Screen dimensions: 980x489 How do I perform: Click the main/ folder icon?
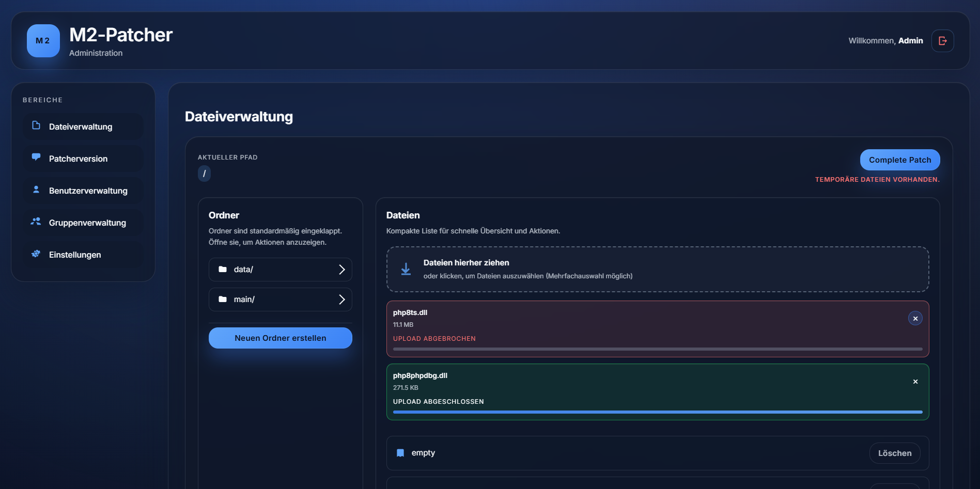(x=223, y=299)
